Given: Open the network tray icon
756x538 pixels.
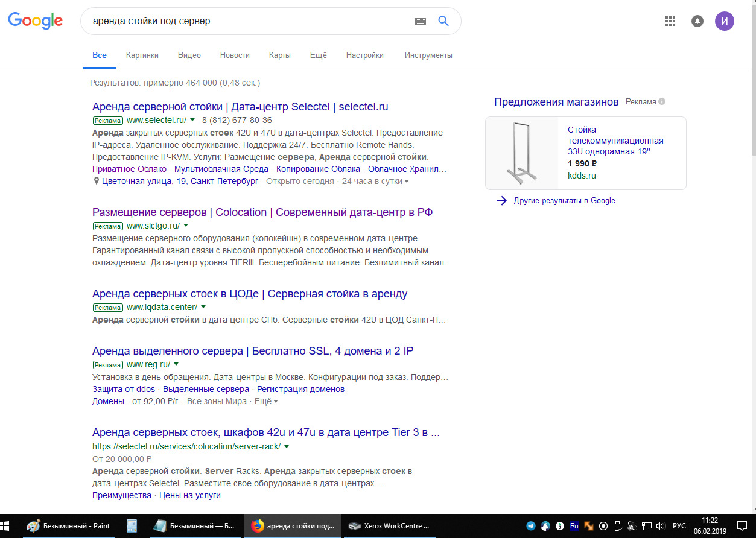Looking at the screenshot, I should click(646, 526).
